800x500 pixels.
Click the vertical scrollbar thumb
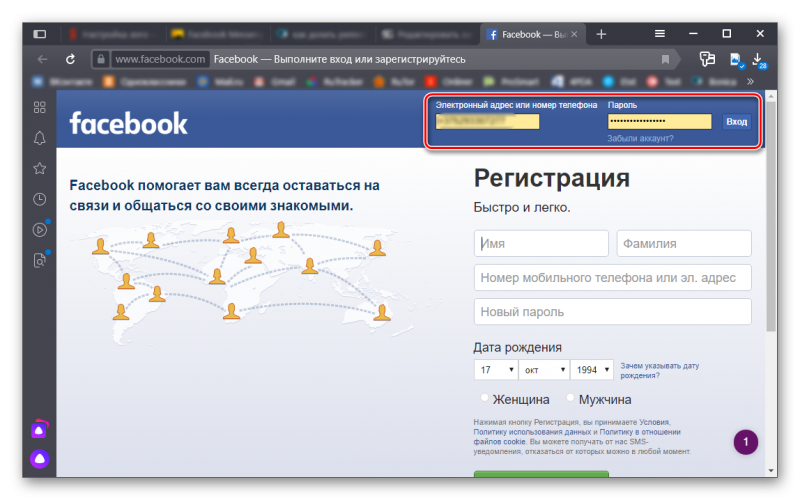pos(771,217)
